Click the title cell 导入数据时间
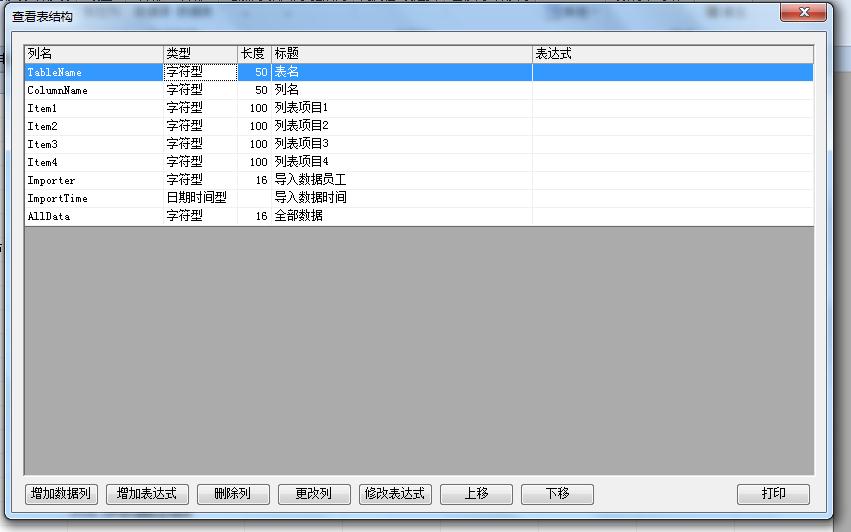851x532 pixels. click(x=402, y=198)
